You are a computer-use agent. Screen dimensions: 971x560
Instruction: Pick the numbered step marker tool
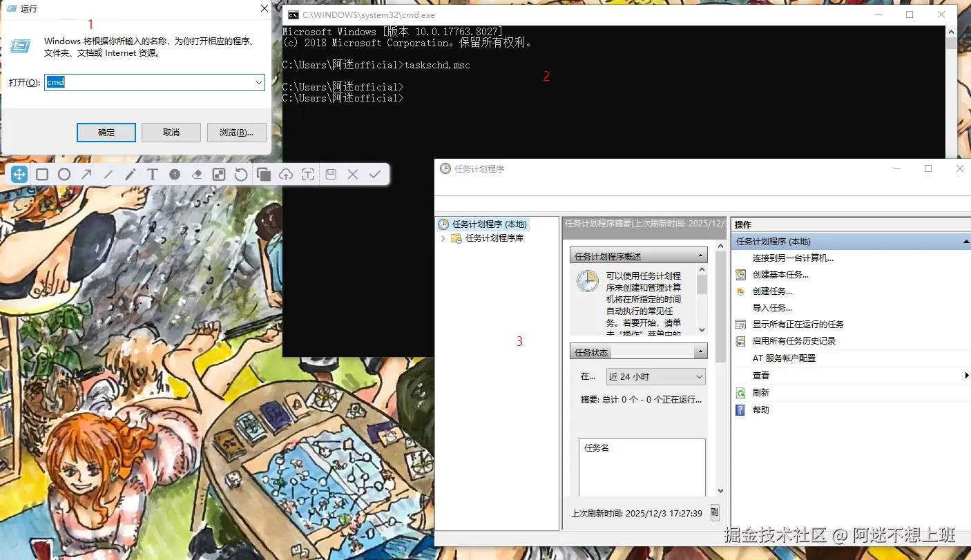pyautogui.click(x=175, y=175)
